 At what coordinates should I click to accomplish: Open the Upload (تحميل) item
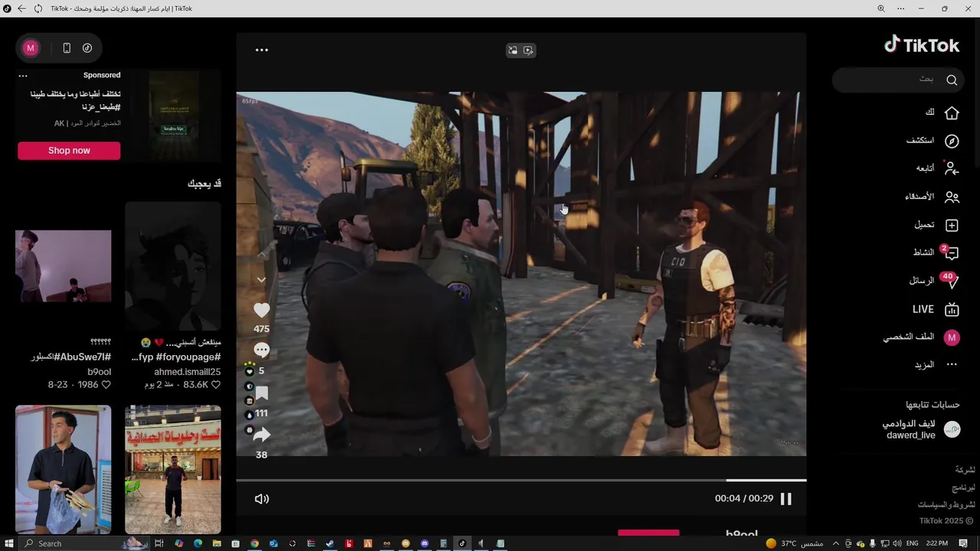(936, 225)
